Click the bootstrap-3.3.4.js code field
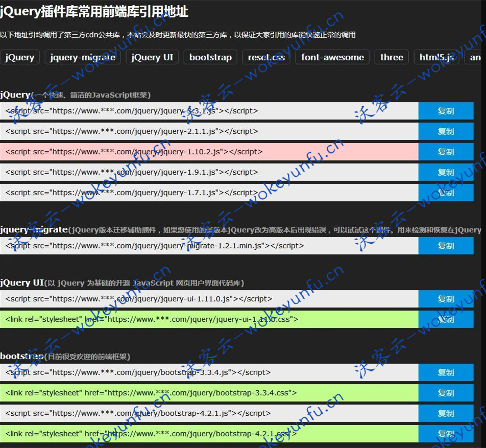The height and width of the screenshot is (448, 486). tap(209, 372)
